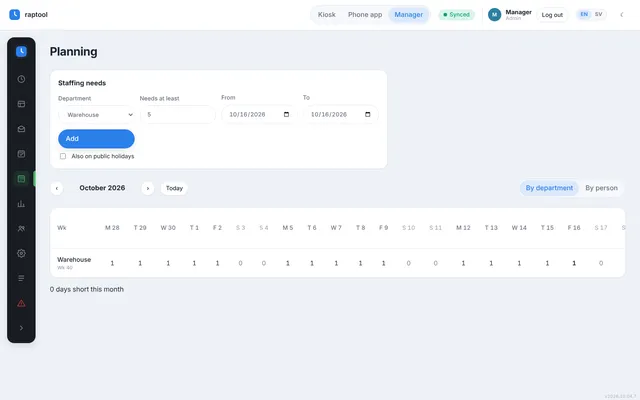
Task: Click the Warehouse value under S 17
Action: click(601, 263)
